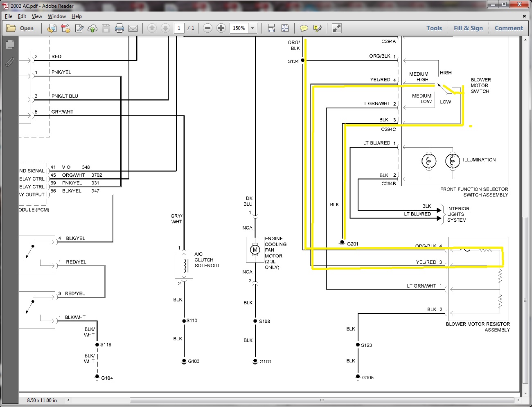Viewport: 532px width, 407px height.
Task: Expand the toolbar Open file button
Action: 20,28
